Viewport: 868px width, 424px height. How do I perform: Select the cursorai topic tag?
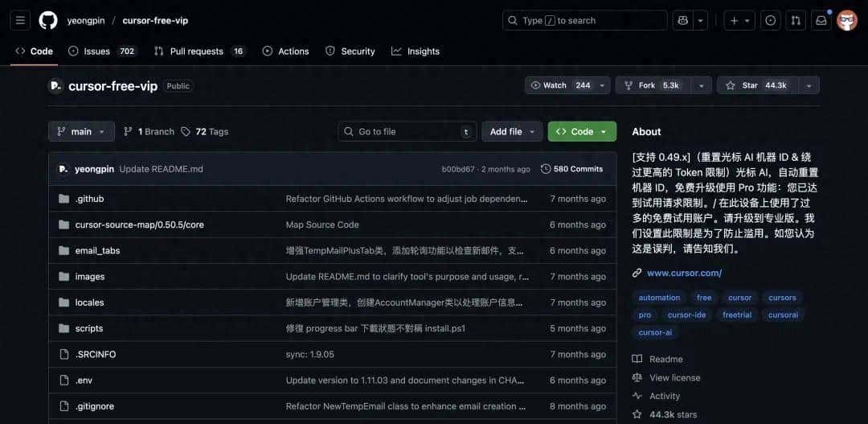click(783, 315)
